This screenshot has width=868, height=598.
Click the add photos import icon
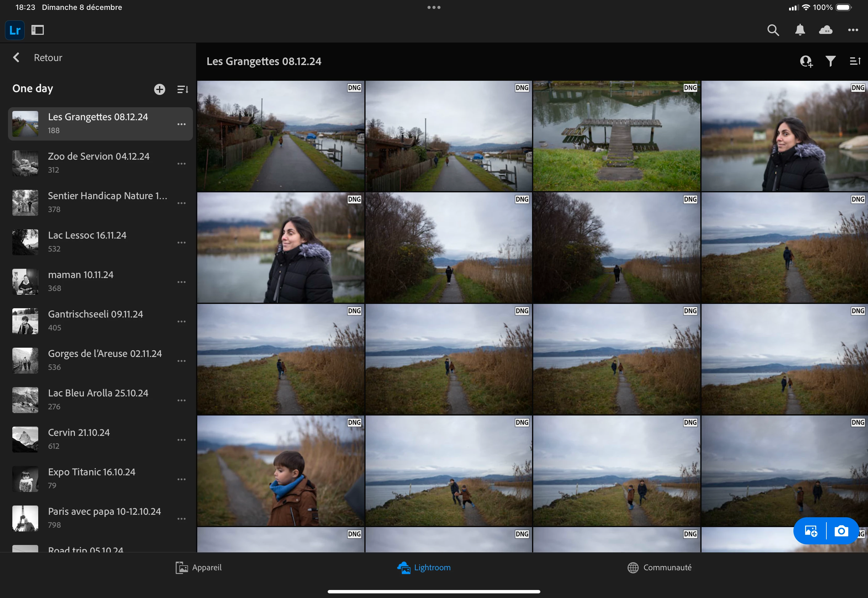[811, 531]
